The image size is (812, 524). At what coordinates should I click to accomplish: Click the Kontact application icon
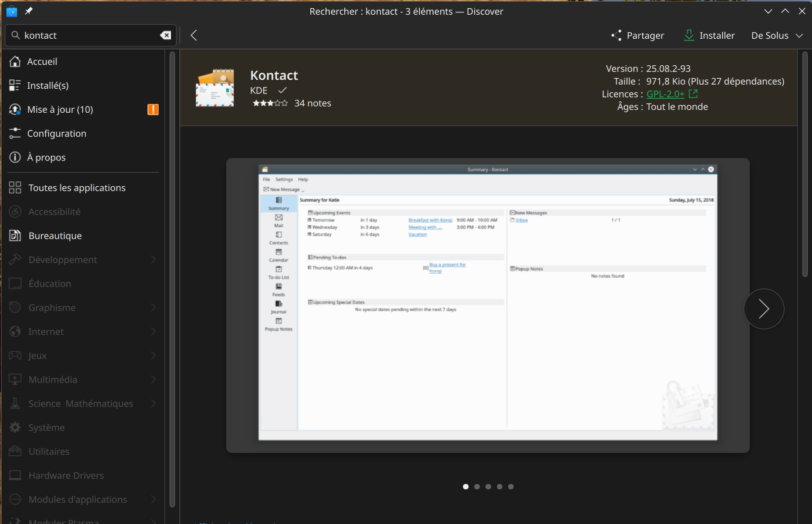point(214,88)
